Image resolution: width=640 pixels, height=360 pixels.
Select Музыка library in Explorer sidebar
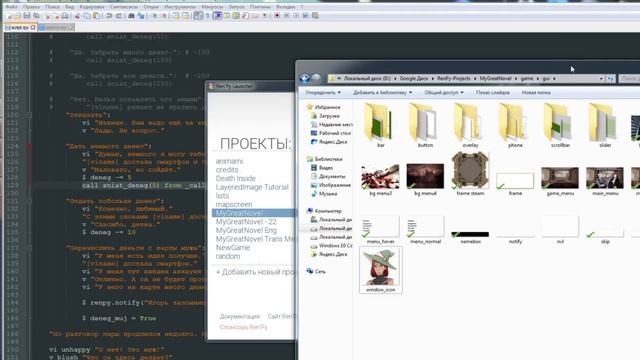pos(324,194)
